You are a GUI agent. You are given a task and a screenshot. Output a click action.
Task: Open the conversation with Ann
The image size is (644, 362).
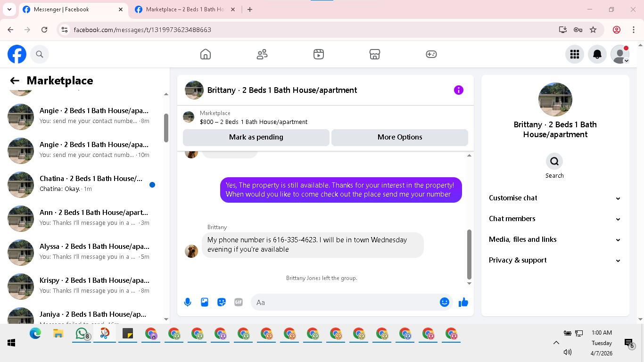(85, 218)
